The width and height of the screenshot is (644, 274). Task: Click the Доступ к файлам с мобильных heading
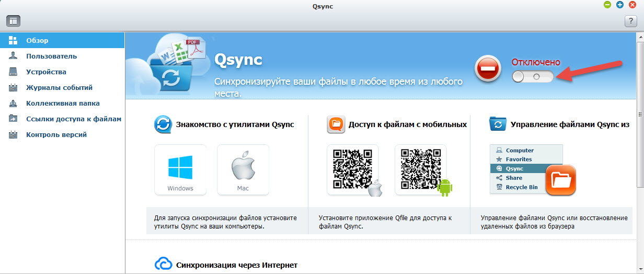[408, 124]
